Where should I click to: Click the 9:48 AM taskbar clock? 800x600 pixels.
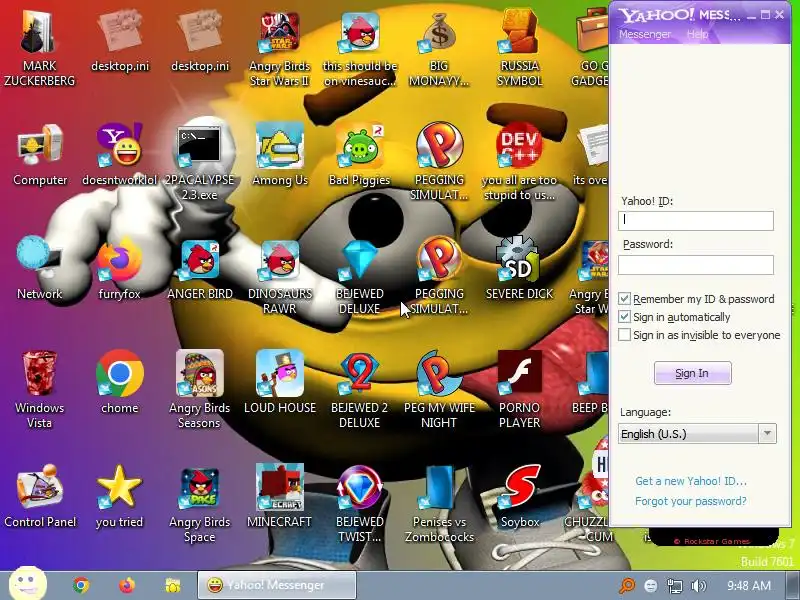[748, 586]
